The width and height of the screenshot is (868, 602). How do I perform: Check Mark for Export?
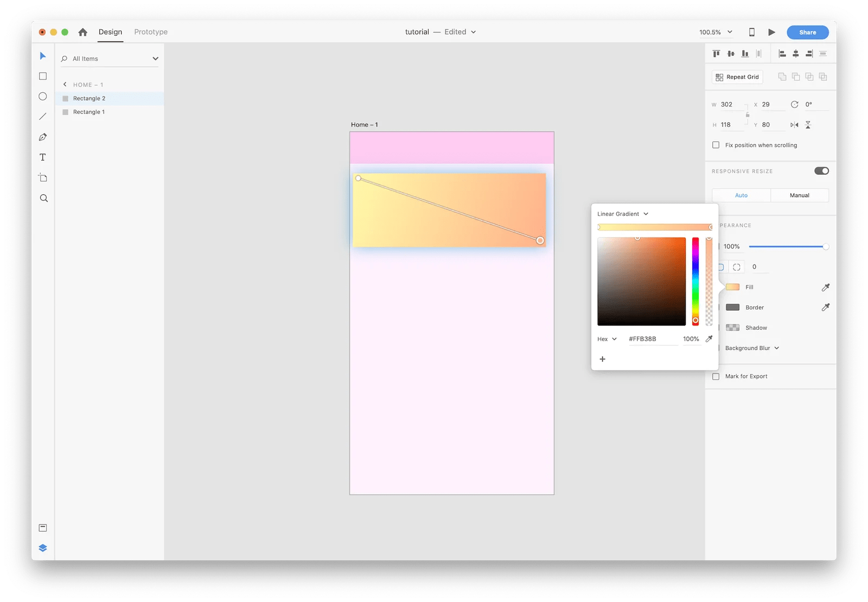click(x=716, y=376)
